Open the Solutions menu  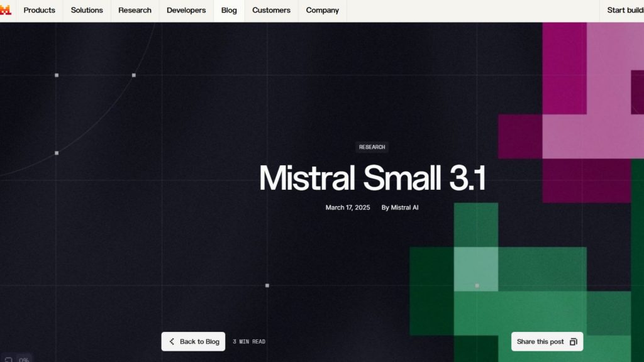pos(87,10)
